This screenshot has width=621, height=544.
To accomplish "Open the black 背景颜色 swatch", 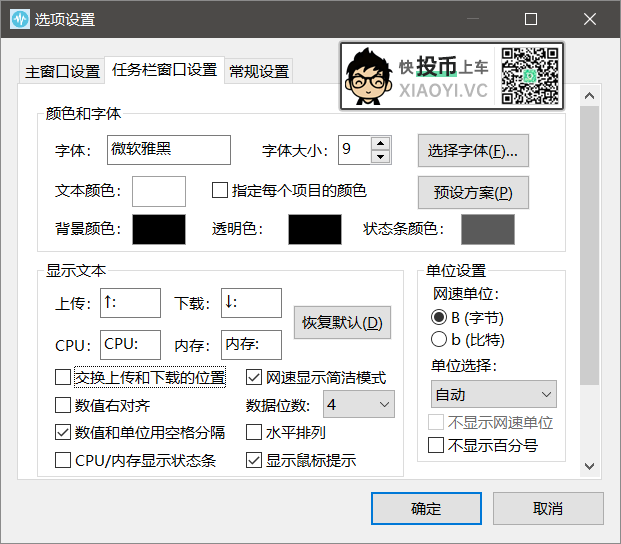I will (x=159, y=229).
